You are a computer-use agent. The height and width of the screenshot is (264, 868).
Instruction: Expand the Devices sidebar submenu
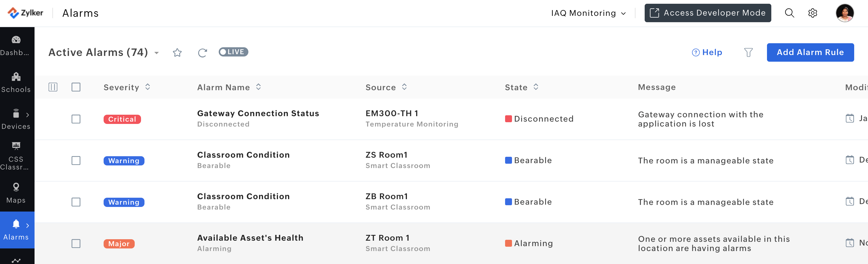(28, 115)
